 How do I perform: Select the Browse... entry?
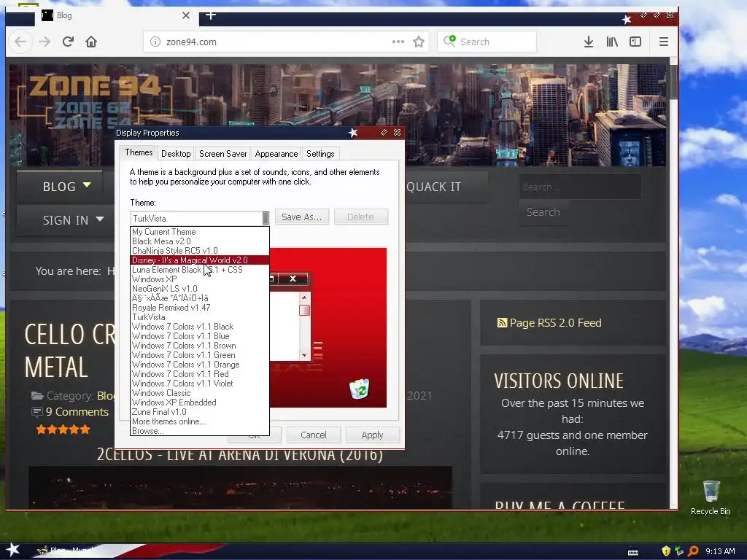pyautogui.click(x=200, y=431)
